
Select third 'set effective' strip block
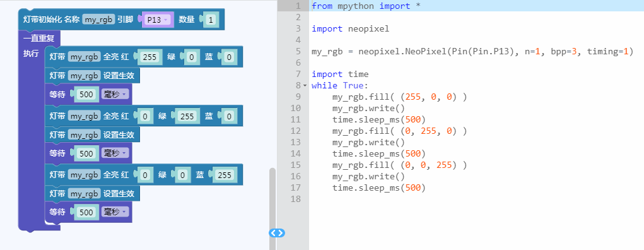tap(92, 193)
